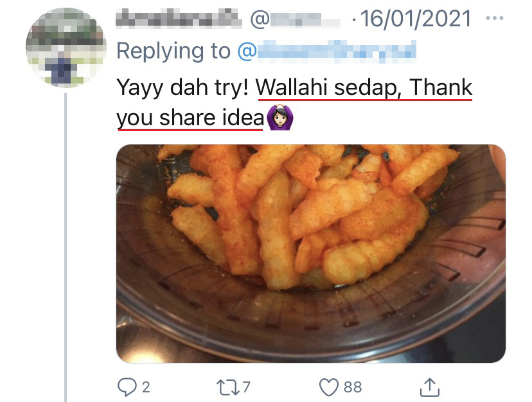532x402 pixels.
Task: Click the retweet count number 7
Action: click(247, 387)
